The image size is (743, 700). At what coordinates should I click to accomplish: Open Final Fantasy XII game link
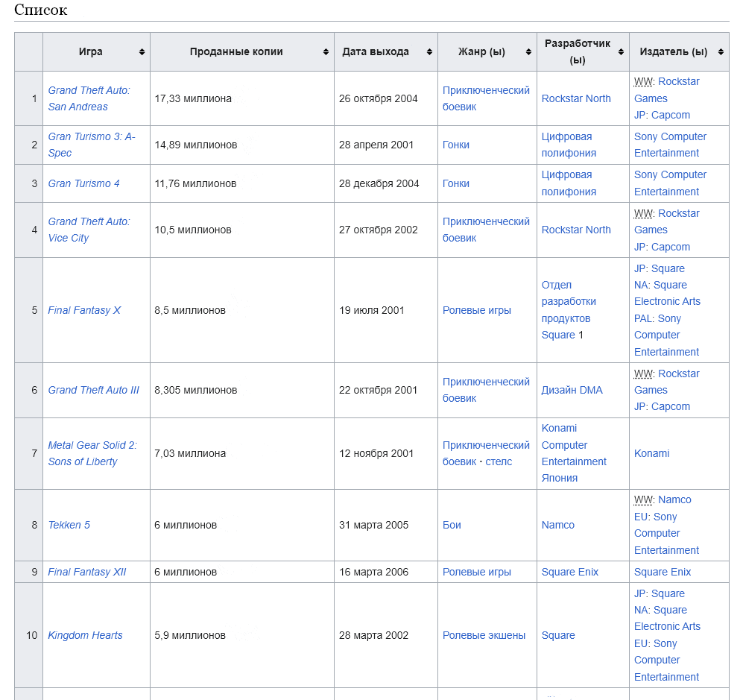pyautogui.click(x=87, y=572)
